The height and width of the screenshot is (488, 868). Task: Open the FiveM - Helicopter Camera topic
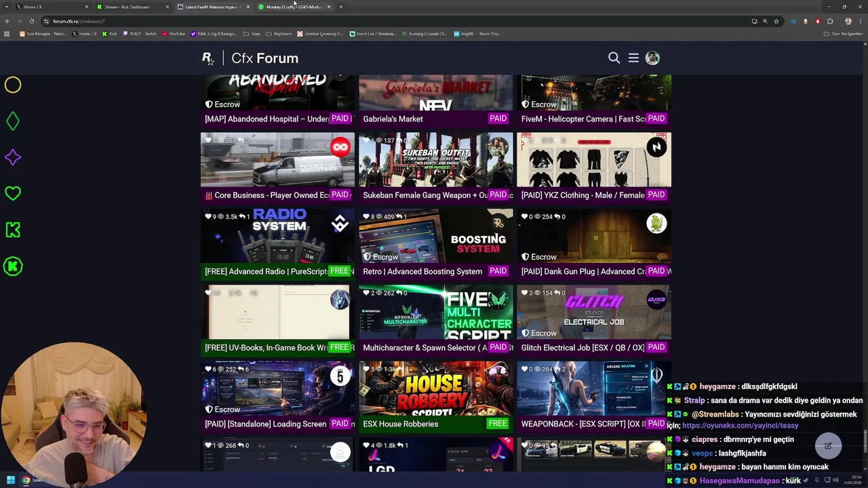[x=583, y=119]
